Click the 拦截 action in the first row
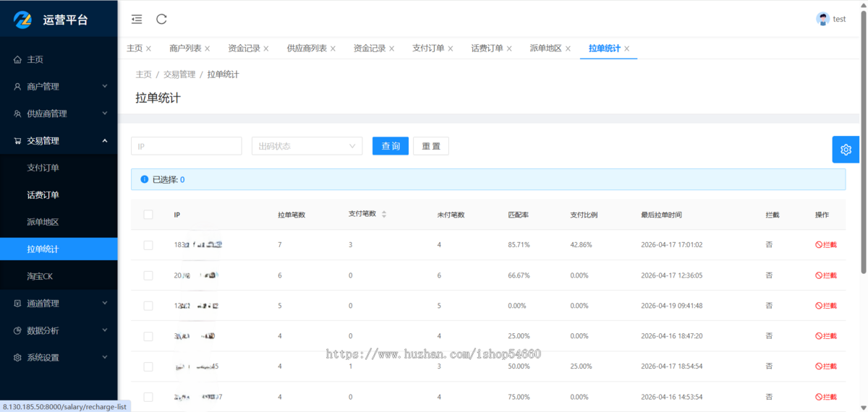Viewport: 868px width, 412px height. (x=825, y=245)
